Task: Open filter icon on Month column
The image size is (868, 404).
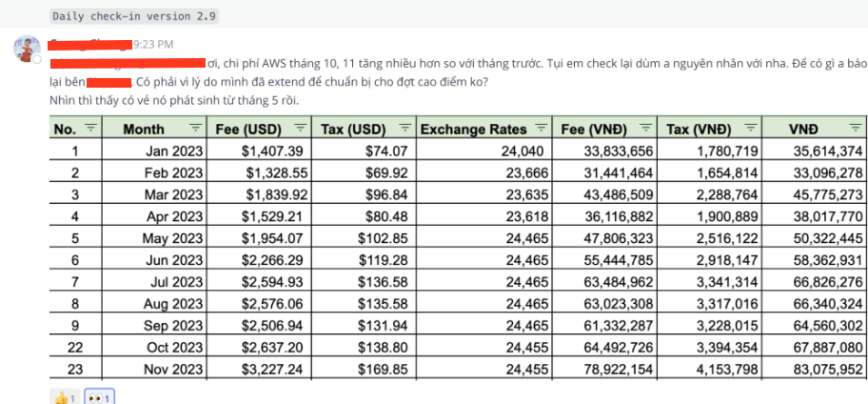Action: coord(195,128)
